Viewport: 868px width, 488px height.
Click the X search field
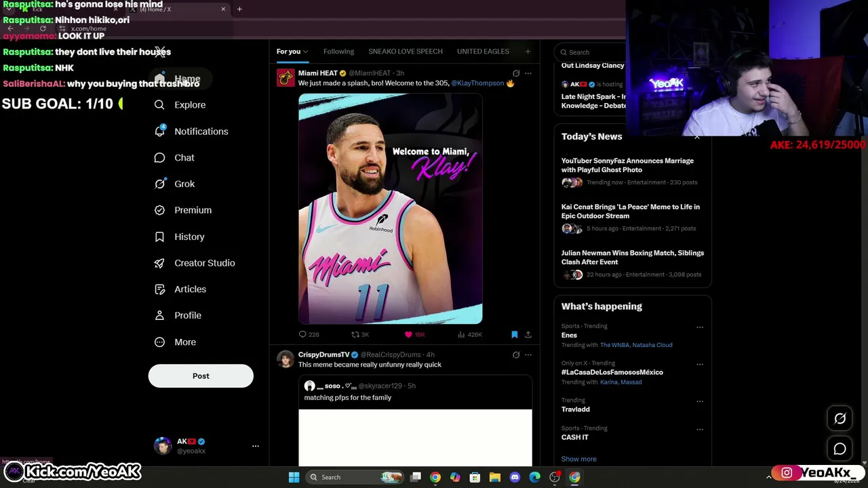pyautogui.click(x=590, y=52)
